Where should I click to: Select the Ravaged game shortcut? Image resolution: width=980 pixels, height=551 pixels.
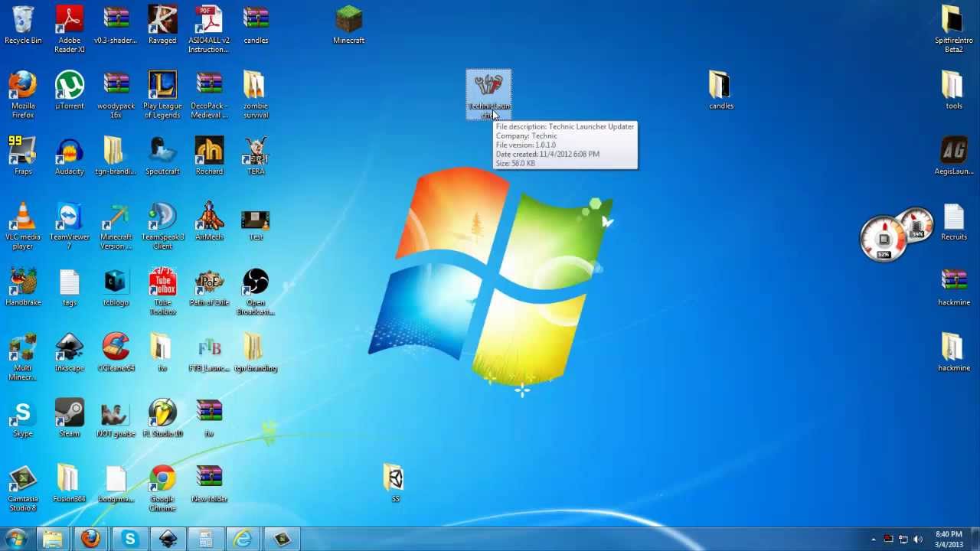coord(162,25)
